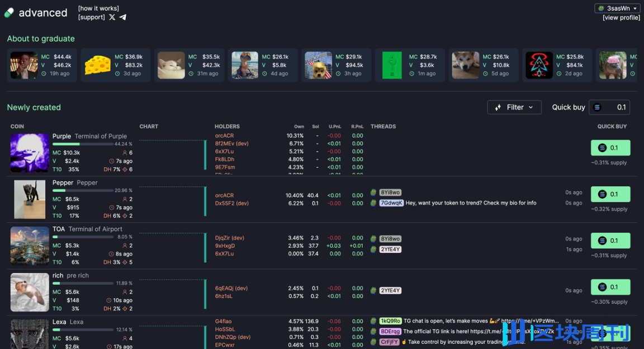Open the rich coin image
Viewport: 644px width, 349px height.
pos(30,293)
